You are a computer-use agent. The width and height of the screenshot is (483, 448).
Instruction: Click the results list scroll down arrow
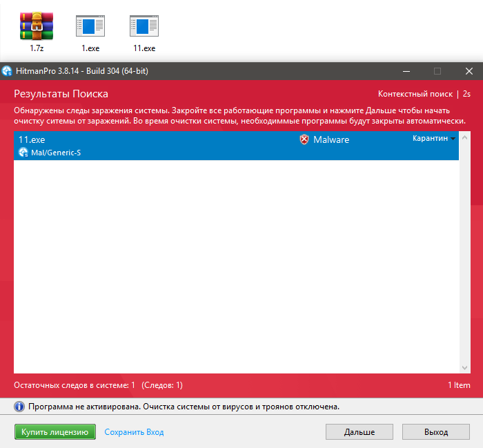(465, 368)
